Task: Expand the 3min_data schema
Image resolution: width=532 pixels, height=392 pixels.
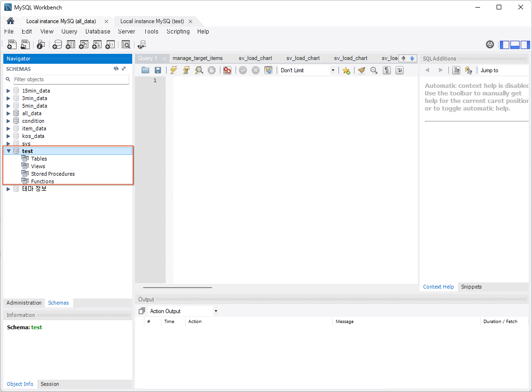Action: tap(8, 98)
